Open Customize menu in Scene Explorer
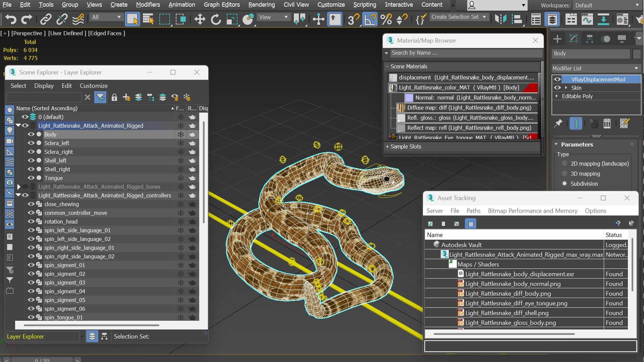Screen dimensions: 644x362 94,85
